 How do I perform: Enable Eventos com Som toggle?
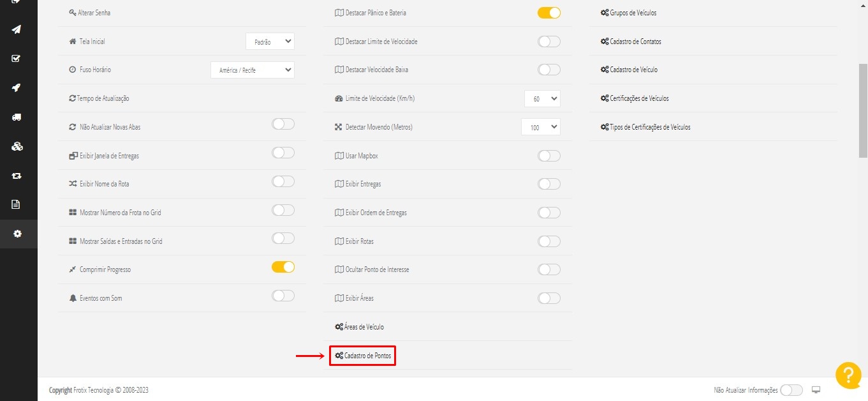[x=283, y=296]
